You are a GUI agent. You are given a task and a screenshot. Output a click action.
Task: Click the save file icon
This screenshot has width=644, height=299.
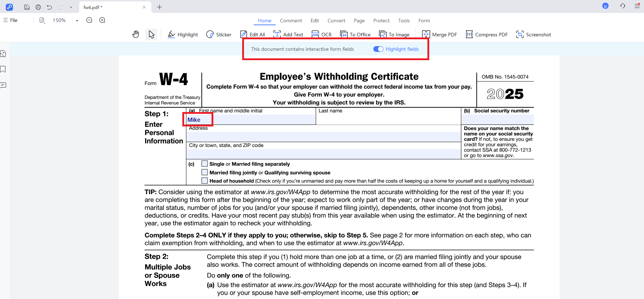tap(27, 7)
